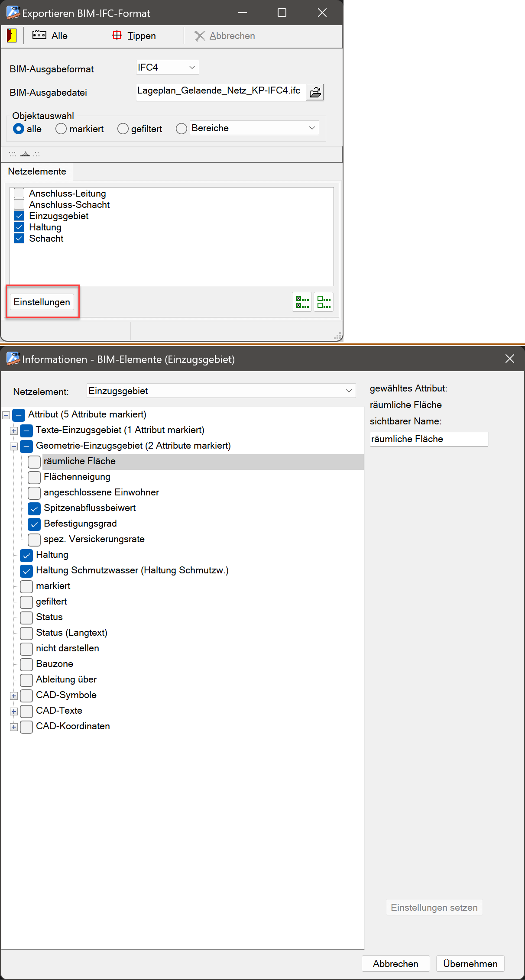Select the markiert radio button
The image size is (525, 980).
(x=61, y=129)
